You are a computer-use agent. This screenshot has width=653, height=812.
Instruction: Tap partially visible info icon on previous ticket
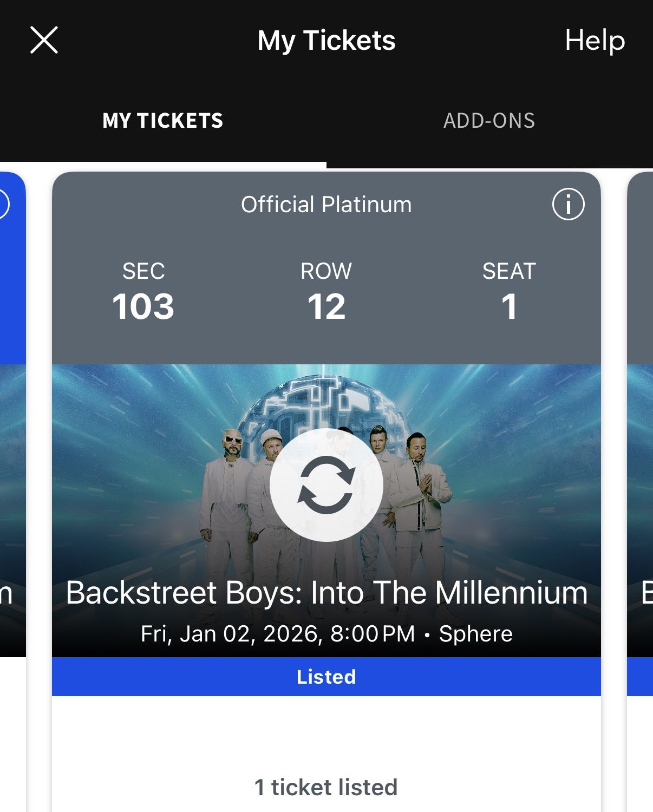point(3,205)
